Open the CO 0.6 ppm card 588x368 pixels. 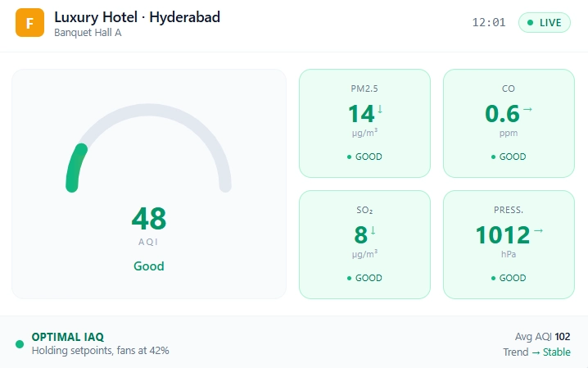(509, 123)
